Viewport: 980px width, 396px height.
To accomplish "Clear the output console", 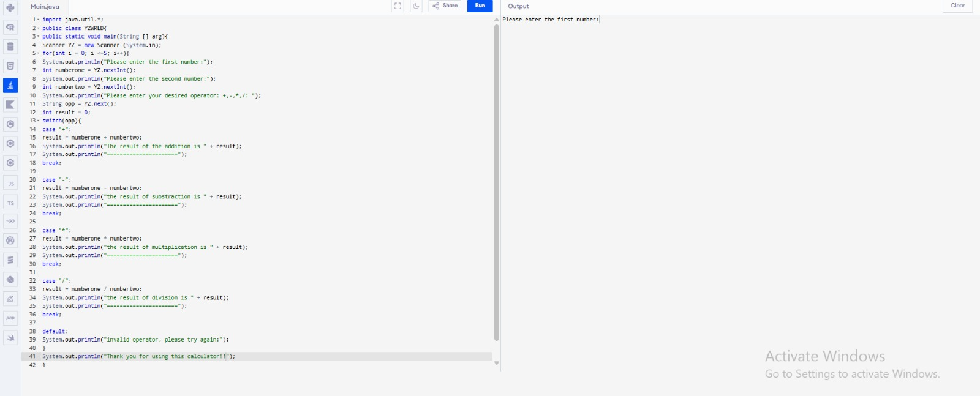I will [957, 6].
